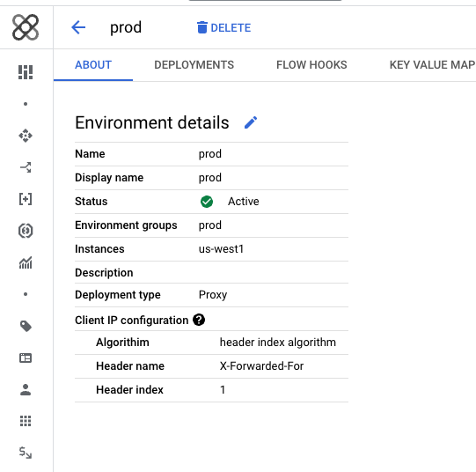Click the apps grid sidebar icon
The image size is (476, 472).
pyautogui.click(x=26, y=421)
